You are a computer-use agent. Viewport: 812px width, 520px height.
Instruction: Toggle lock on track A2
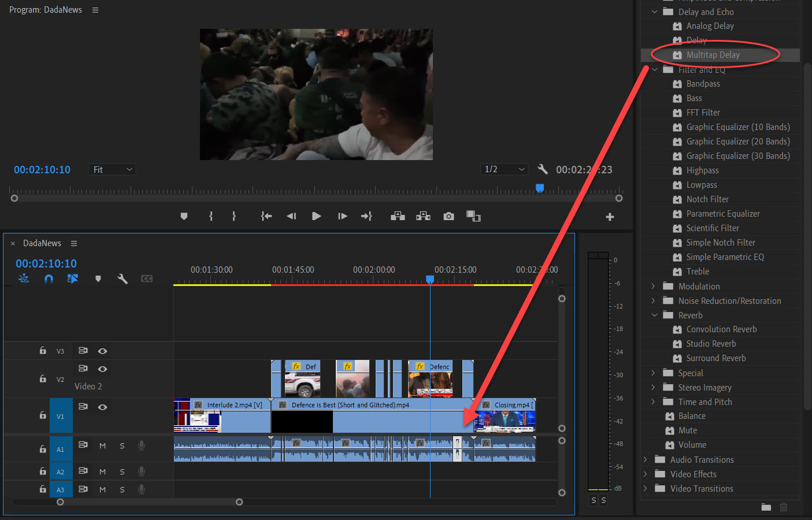click(43, 471)
